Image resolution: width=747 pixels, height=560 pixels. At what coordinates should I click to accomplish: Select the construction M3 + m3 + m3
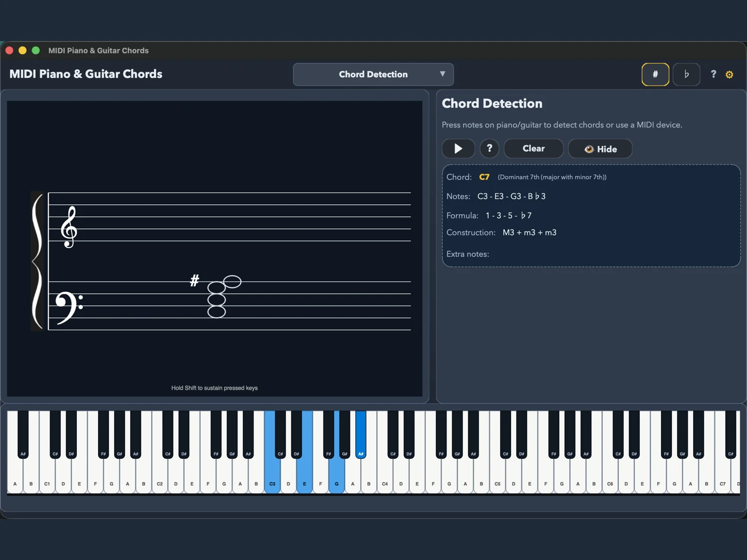point(529,233)
